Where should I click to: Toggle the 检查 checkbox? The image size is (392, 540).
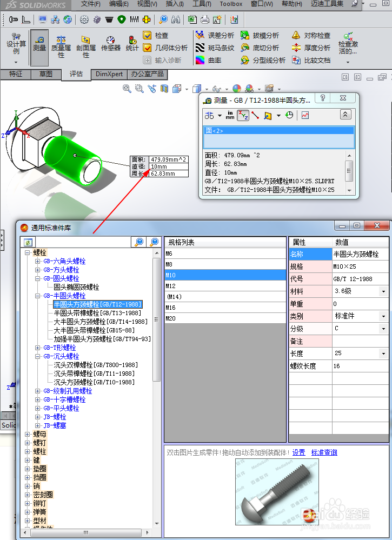147,35
